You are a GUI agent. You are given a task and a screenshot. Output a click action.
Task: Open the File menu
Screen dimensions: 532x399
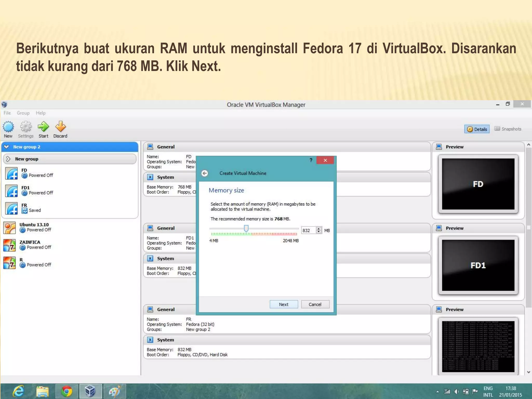(7, 113)
